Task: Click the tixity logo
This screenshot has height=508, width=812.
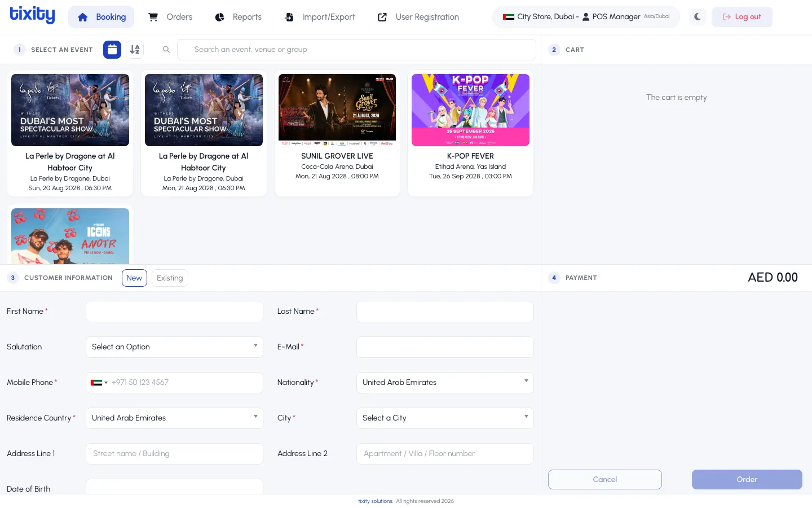Action: click(32, 15)
